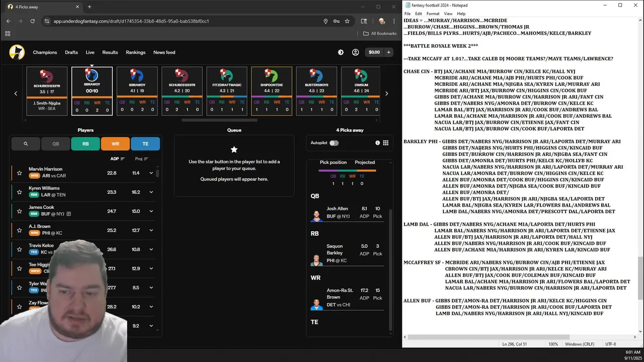Expand Kyren Williams player details chevron
Image resolution: width=644 pixels, height=362 pixels.
(x=151, y=192)
